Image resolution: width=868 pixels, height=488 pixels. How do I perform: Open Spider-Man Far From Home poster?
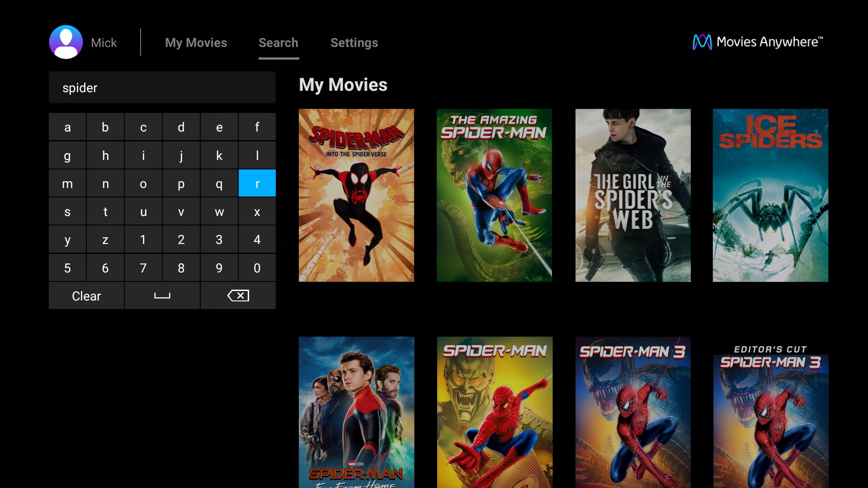point(356,411)
